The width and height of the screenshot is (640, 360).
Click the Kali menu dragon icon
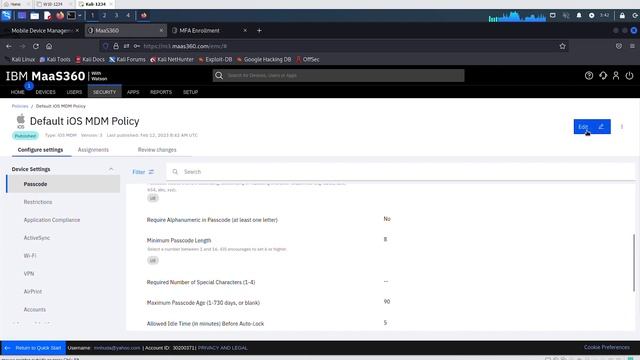tap(7, 16)
